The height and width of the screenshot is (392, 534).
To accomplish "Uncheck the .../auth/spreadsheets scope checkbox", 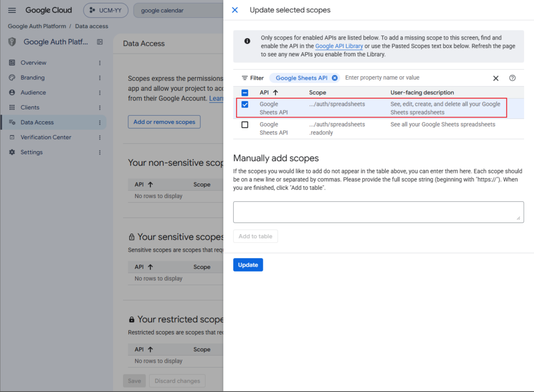I will pos(245,104).
